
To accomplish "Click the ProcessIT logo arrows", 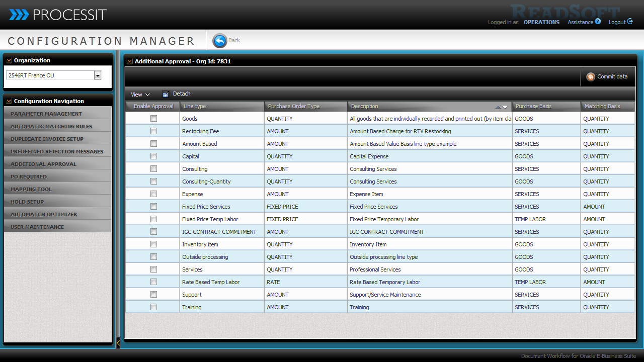I will pos(19,15).
